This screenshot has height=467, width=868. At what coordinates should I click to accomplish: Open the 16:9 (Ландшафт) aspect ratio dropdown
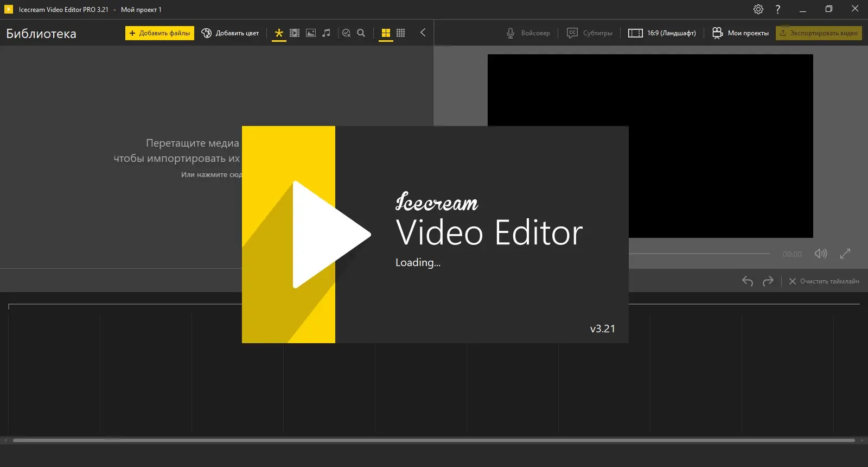point(662,33)
